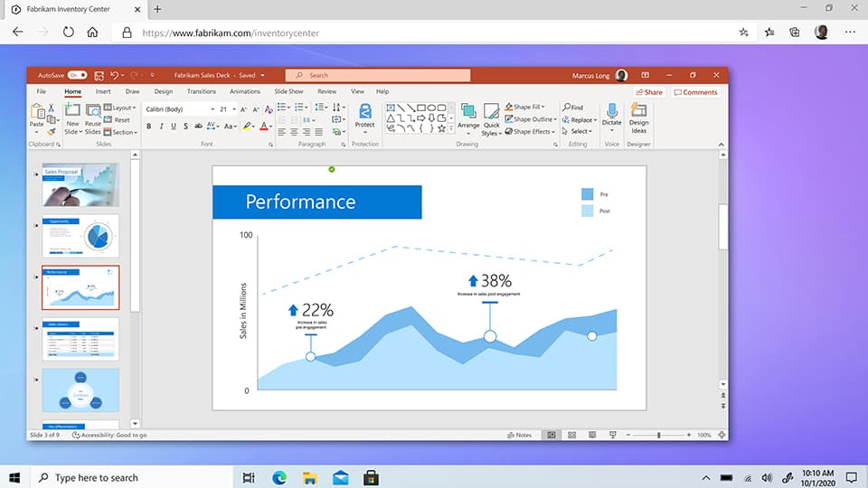Toggle Bold formatting
This screenshot has height=488, width=868.
[149, 127]
